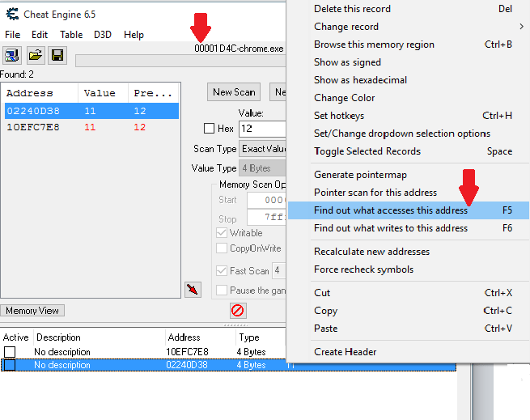The image size is (530, 420).
Task: Click the 00001D4C-chrome.exe process label
Action: click(x=239, y=49)
